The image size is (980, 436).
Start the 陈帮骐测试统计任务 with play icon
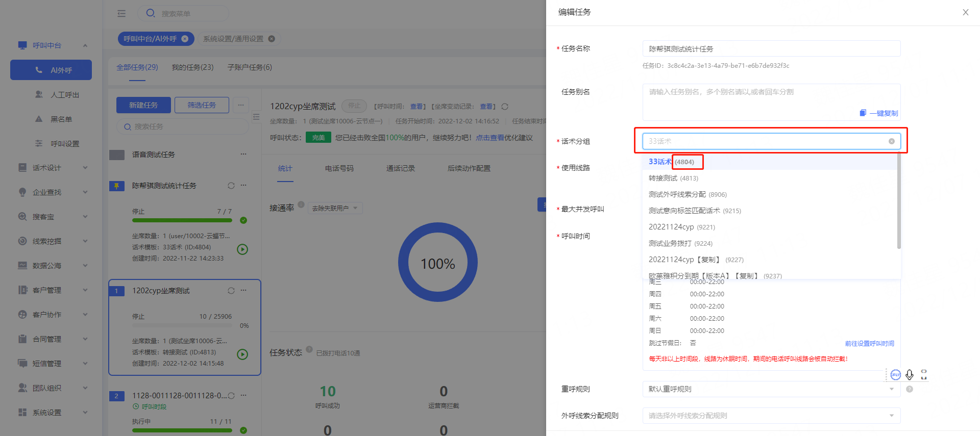(x=242, y=249)
